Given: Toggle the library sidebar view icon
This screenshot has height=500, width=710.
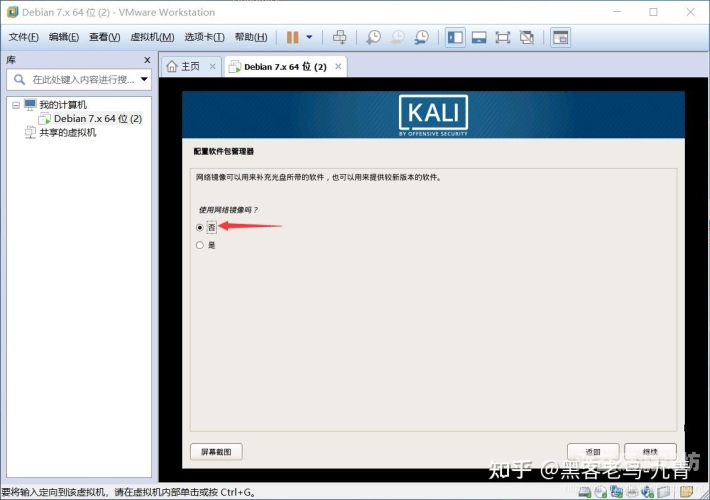Looking at the screenshot, I should [x=455, y=37].
